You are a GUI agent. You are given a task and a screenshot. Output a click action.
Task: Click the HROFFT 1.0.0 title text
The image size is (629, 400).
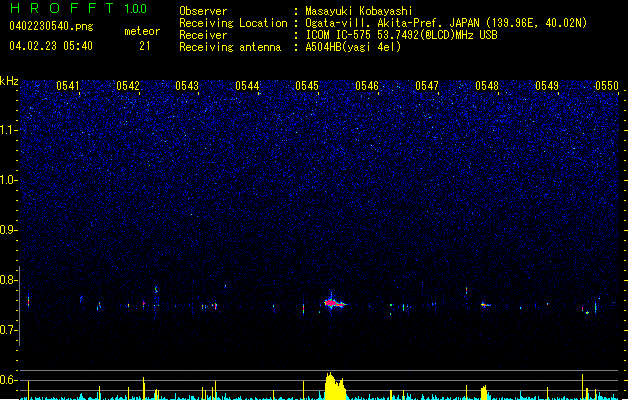click(x=79, y=8)
